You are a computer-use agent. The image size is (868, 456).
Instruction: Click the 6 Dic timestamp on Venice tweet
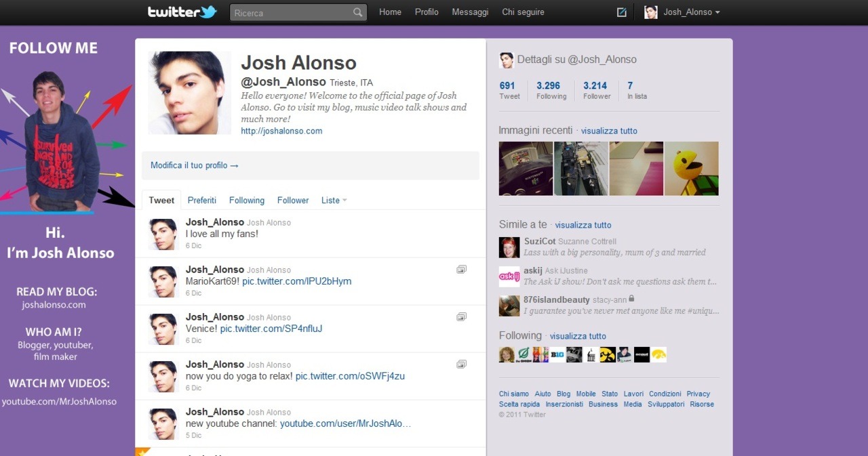[193, 341]
